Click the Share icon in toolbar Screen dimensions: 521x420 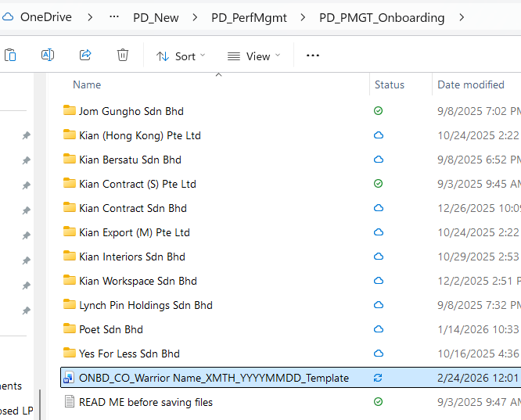[x=85, y=56]
